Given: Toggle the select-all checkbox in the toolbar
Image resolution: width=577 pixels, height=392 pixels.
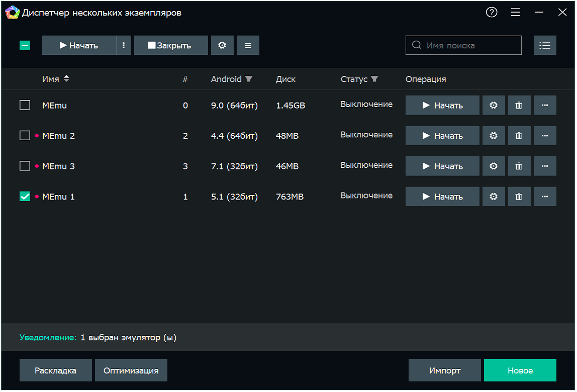Looking at the screenshot, I should pos(25,45).
